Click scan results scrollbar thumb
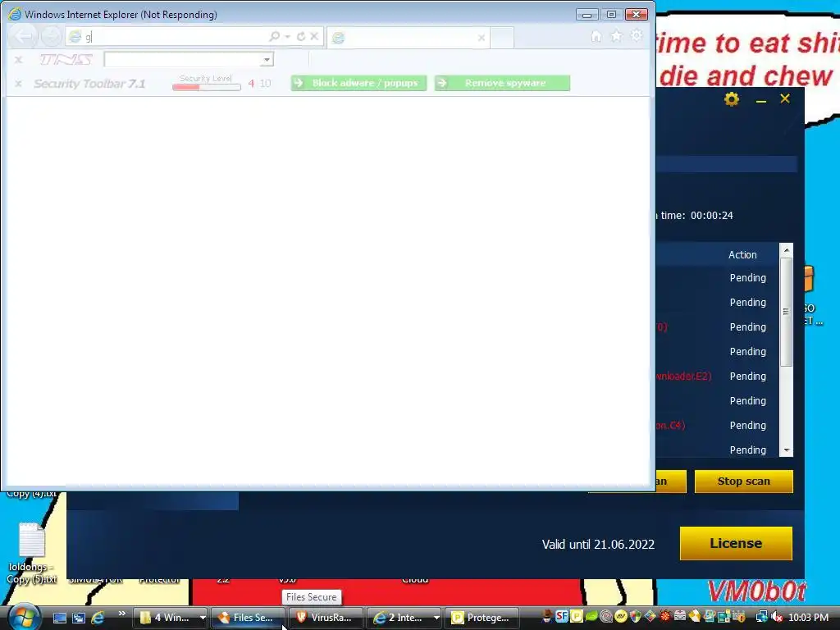 pos(786,312)
